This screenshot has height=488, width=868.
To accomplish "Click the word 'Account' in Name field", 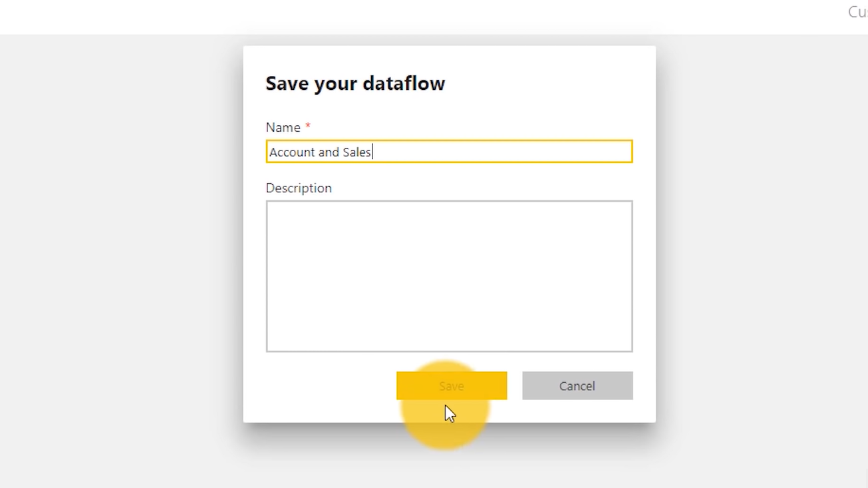I will [x=292, y=152].
